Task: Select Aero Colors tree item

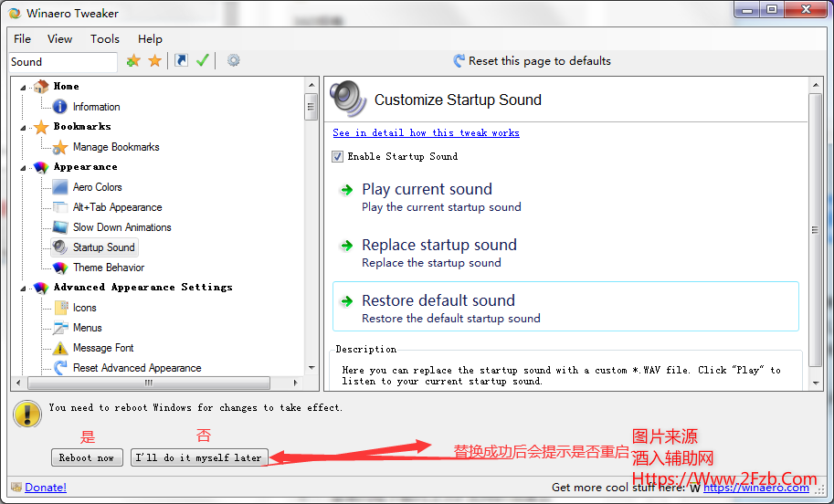Action: click(98, 187)
